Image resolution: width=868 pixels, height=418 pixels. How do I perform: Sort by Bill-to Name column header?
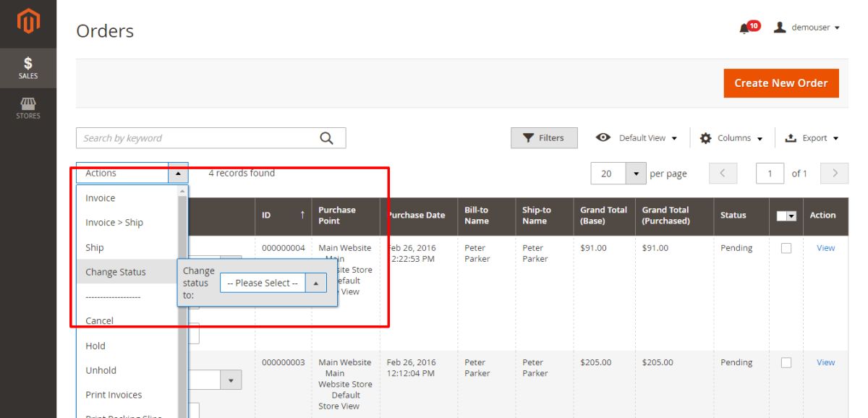(486, 216)
